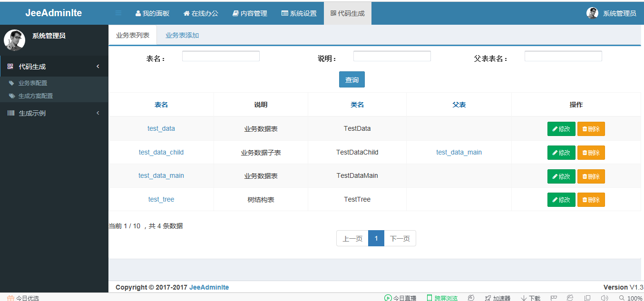The width and height of the screenshot is (644, 301).
Task: Click the browser engine switch icon in status bar
Action: click(570, 298)
